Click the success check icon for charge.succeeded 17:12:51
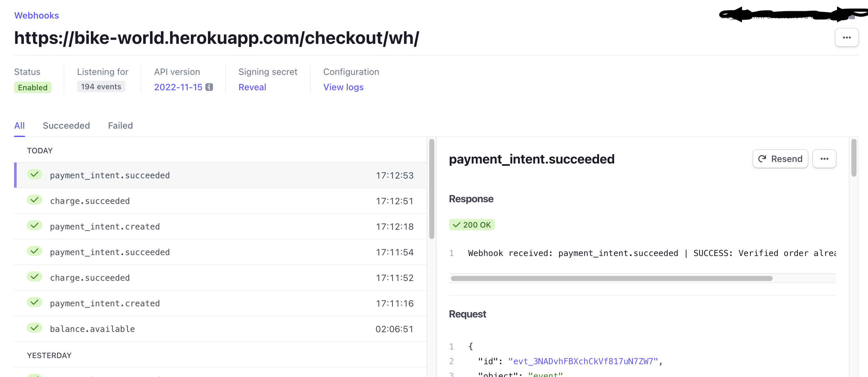 coord(34,200)
